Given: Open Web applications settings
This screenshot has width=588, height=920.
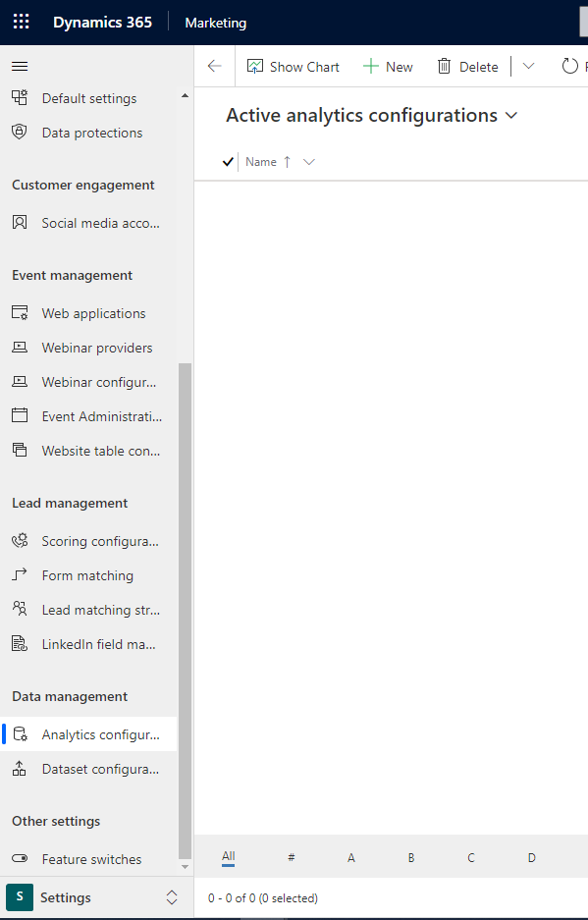Looking at the screenshot, I should click(x=94, y=313).
